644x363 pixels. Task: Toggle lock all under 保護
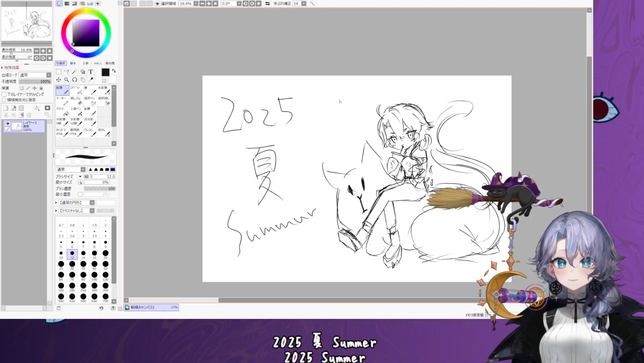[x=41, y=88]
